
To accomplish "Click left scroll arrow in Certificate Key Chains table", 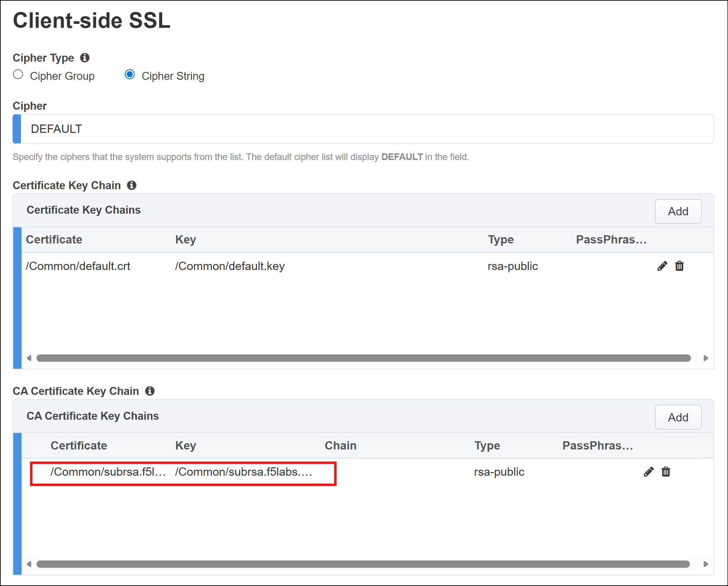I will [x=29, y=358].
